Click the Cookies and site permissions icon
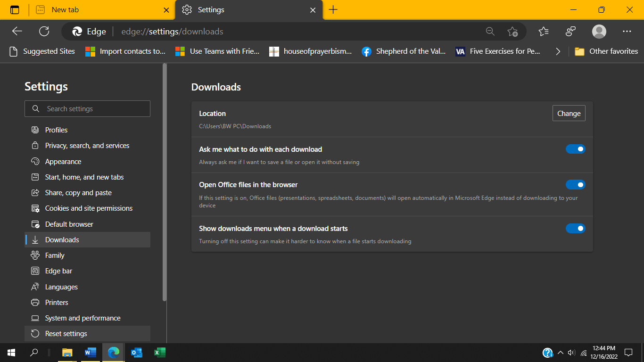Viewport: 644px width, 362px height. [x=35, y=208]
